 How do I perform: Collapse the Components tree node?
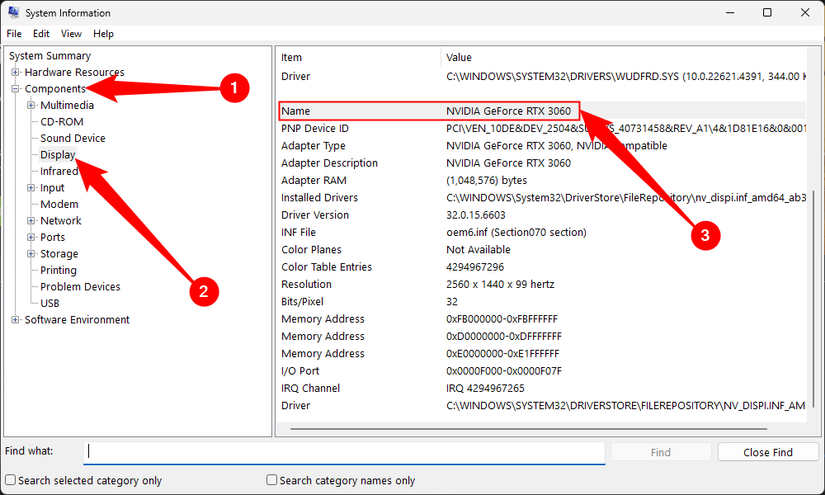point(15,89)
